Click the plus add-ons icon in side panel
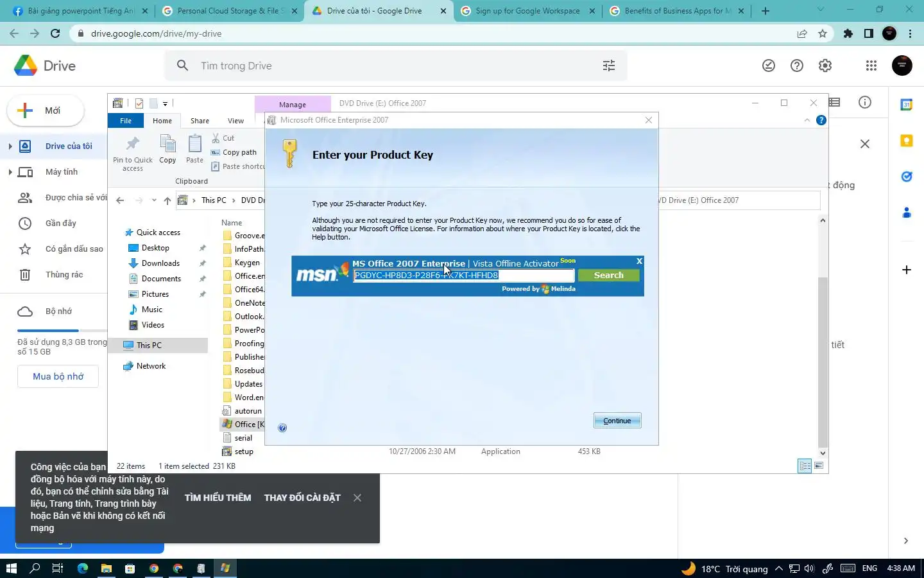 pos(907,270)
